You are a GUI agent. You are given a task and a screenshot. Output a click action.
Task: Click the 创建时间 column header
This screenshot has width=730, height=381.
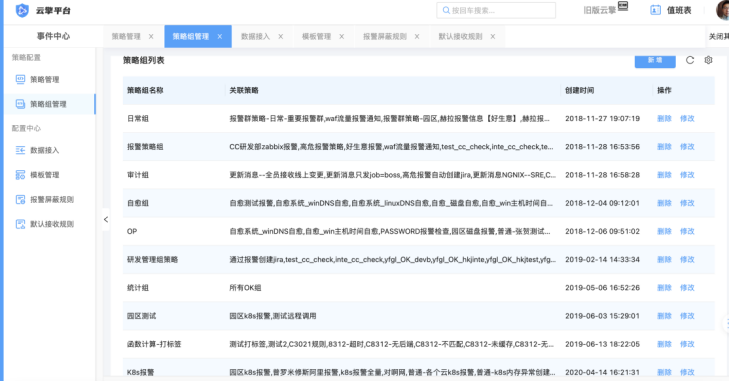[x=580, y=90]
